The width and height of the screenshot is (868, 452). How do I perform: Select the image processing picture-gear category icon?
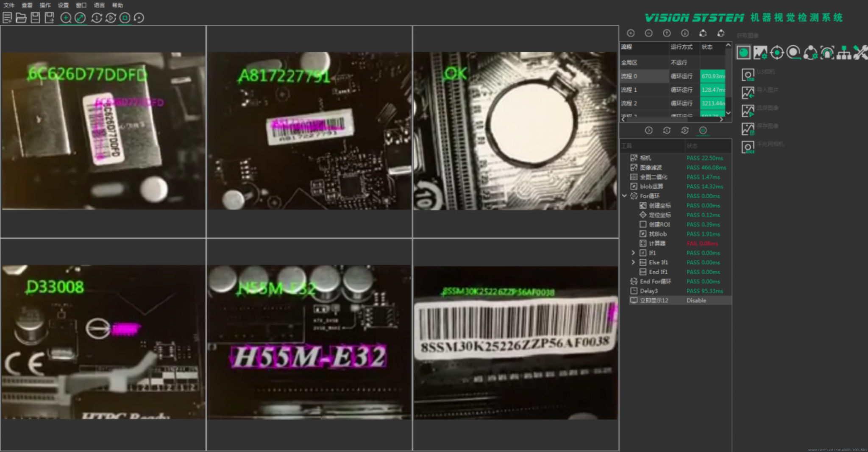click(760, 53)
